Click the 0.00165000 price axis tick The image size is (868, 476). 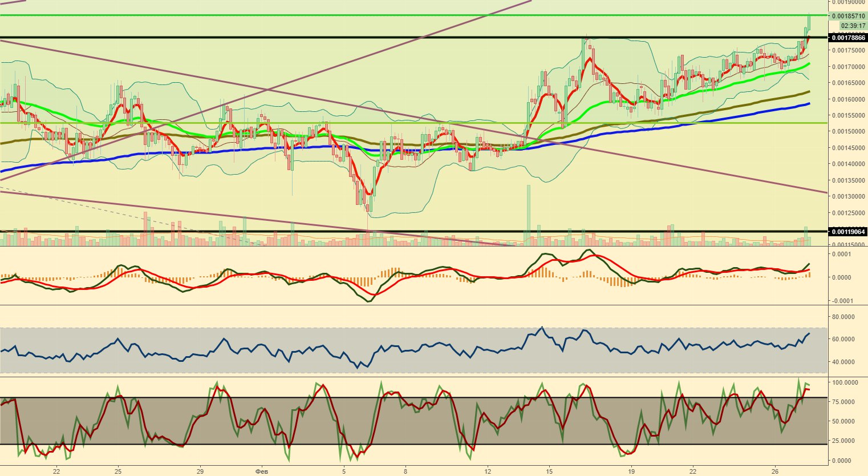pyautogui.click(x=849, y=83)
